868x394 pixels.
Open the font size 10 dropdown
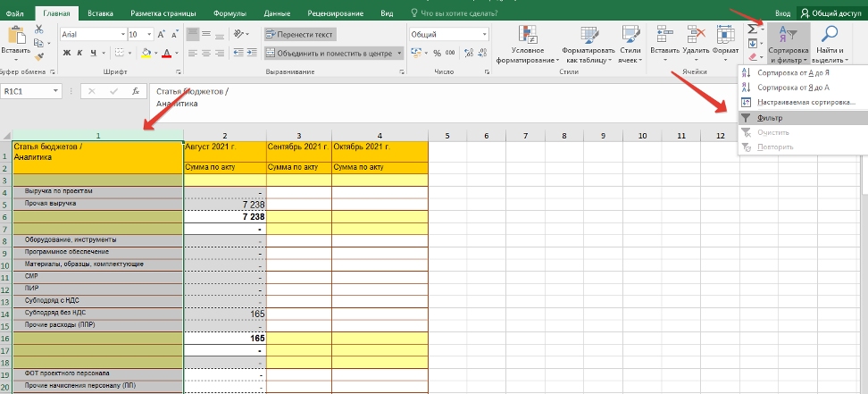coord(150,34)
